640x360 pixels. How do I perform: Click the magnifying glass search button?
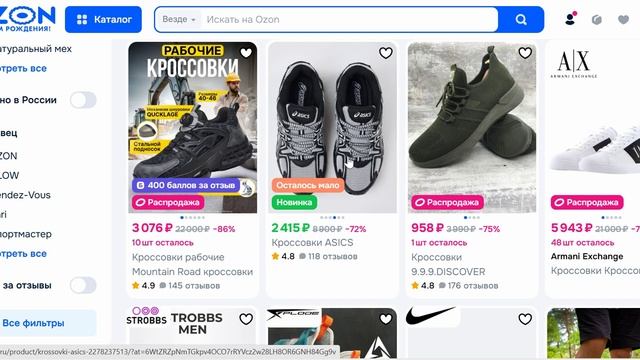pos(521,19)
